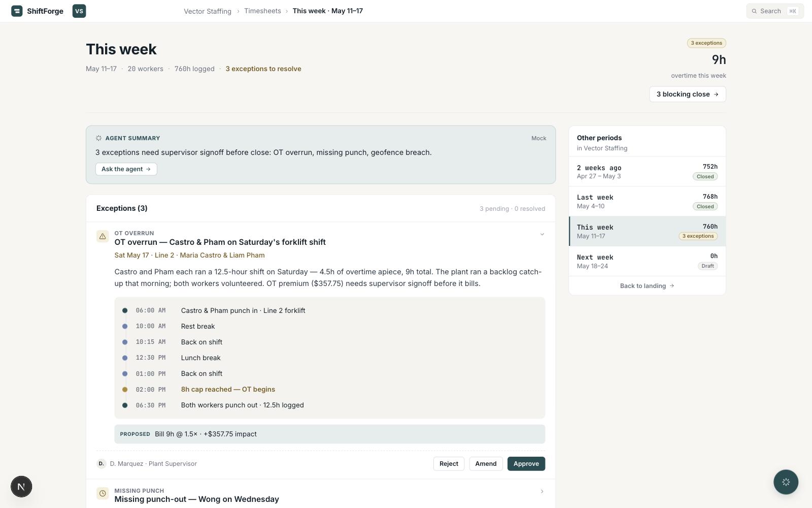Click the OT overrun warning triangle icon
The width and height of the screenshot is (812, 508).
click(103, 236)
